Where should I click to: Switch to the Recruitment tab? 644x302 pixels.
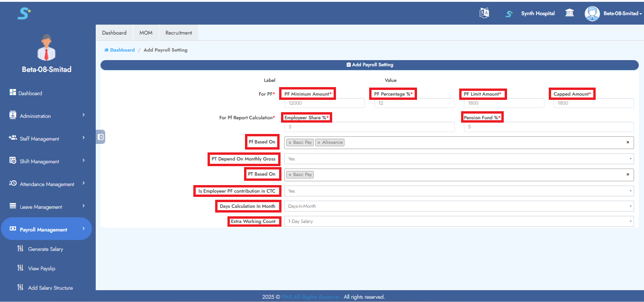(179, 33)
